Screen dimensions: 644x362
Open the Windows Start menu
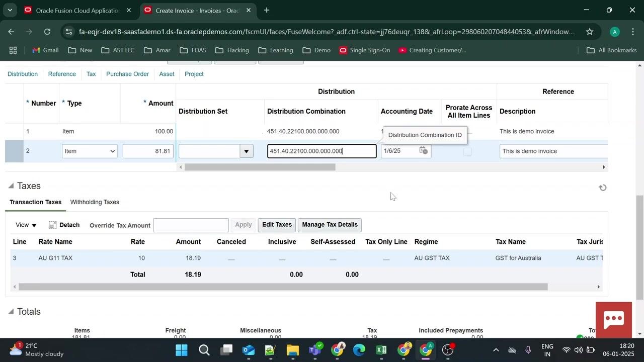tap(182, 350)
